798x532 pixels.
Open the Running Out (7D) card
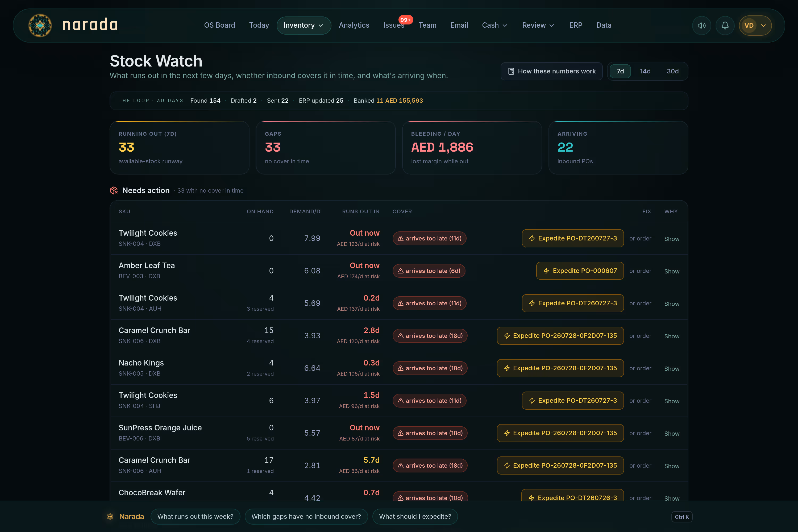[180, 148]
